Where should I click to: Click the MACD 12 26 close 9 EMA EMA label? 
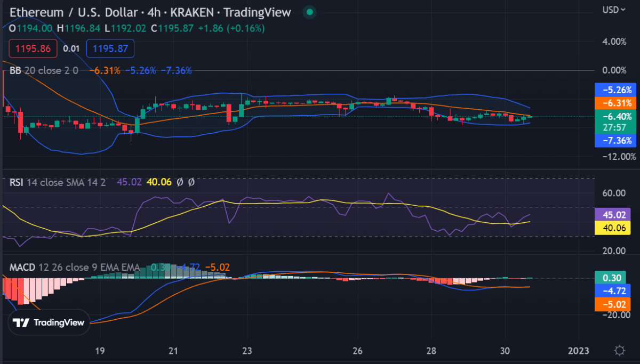click(75, 267)
